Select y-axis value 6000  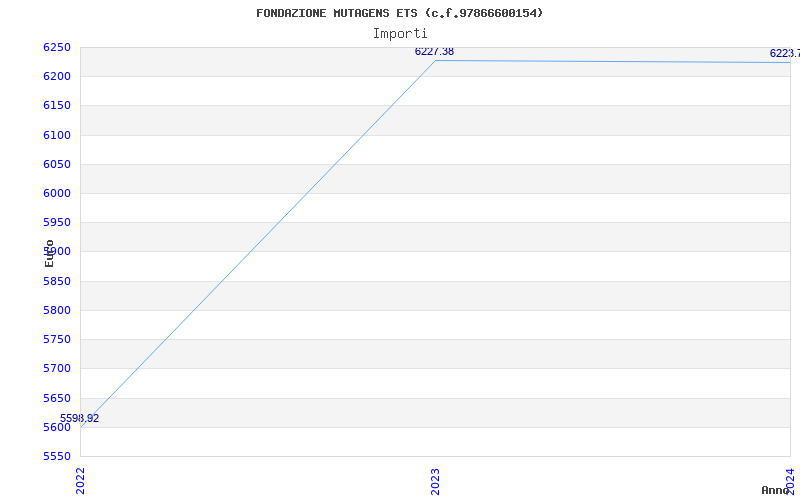pos(57,193)
